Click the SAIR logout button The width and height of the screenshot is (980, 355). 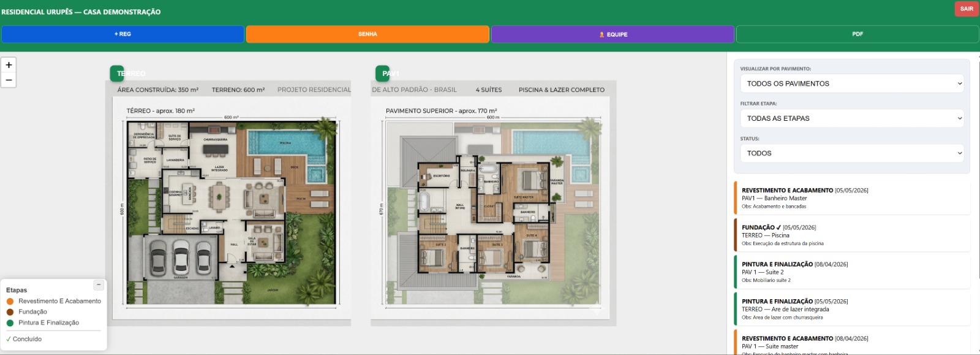[x=967, y=9]
